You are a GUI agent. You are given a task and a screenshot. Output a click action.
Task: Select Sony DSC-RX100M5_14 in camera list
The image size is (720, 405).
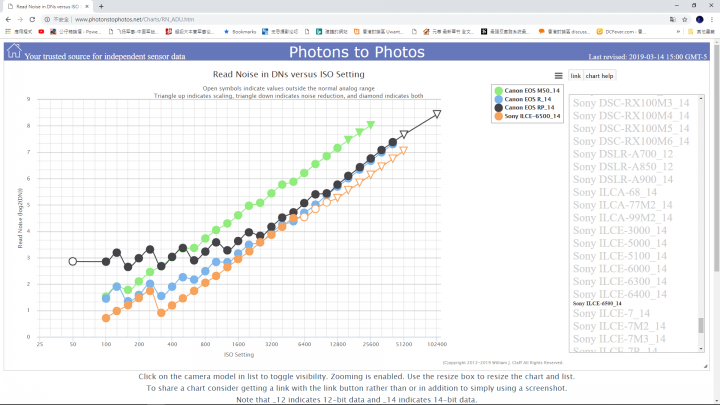coord(631,129)
